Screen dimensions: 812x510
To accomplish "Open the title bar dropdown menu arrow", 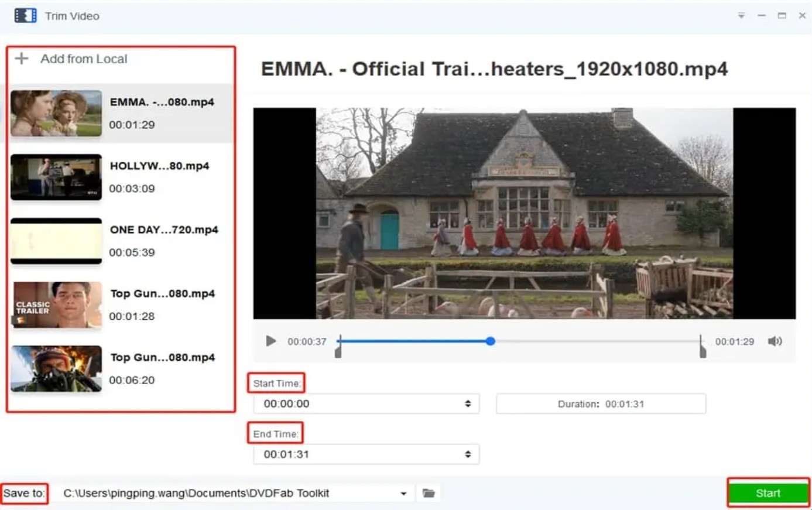I will pos(741,16).
